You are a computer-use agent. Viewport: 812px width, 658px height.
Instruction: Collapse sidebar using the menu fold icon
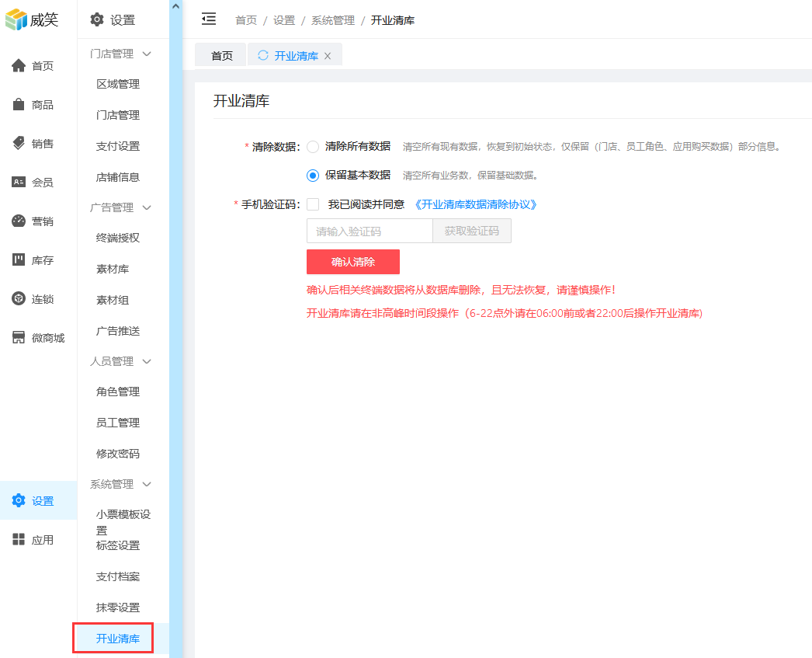point(208,19)
